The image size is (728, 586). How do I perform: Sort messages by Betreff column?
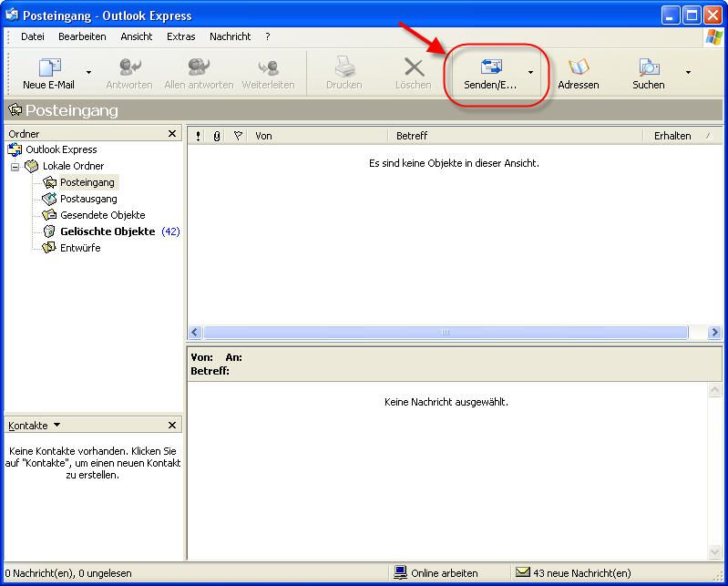516,136
